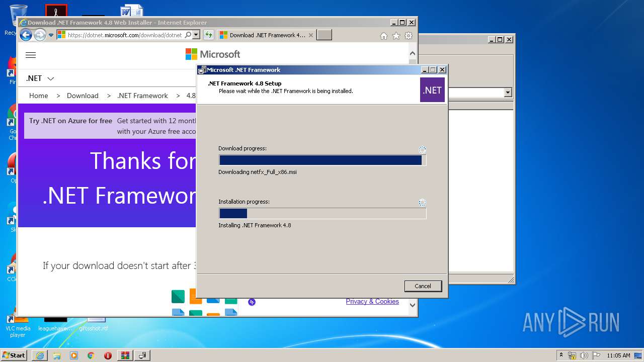644x362 pixels.
Task: Click the Downloading netfx_Full_x86.msi status text
Action: 258,172
